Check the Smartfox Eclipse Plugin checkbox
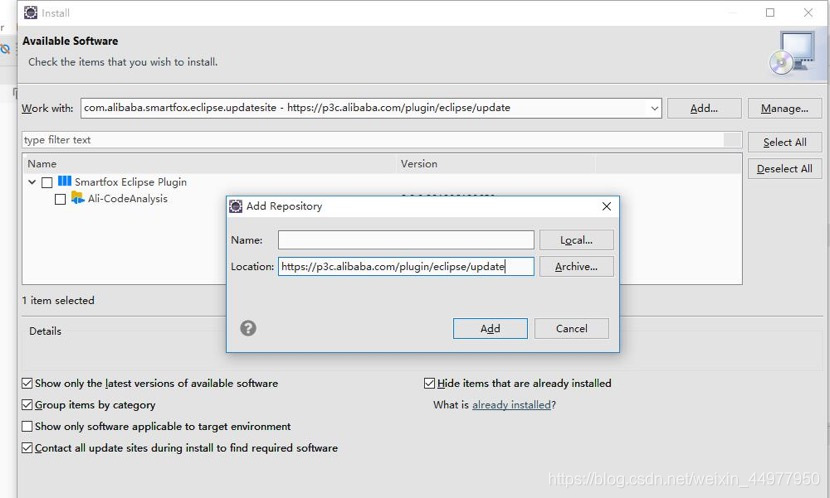The height and width of the screenshot is (498, 830). (x=47, y=182)
